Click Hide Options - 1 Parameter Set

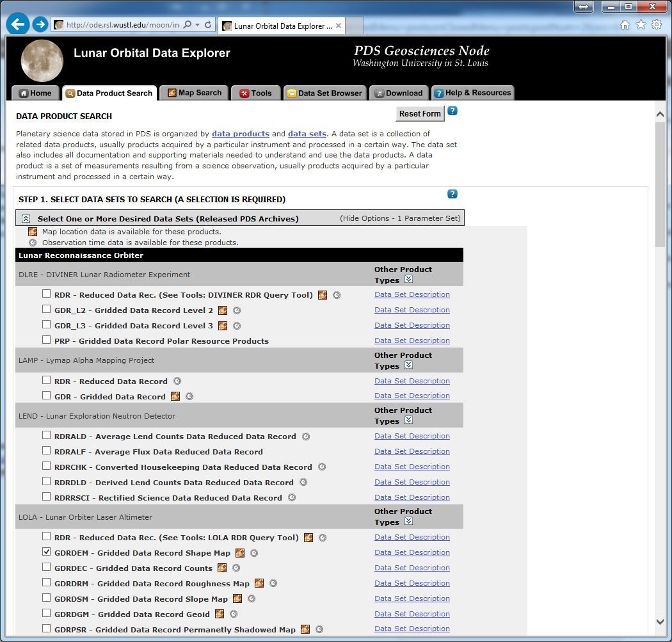click(x=400, y=218)
